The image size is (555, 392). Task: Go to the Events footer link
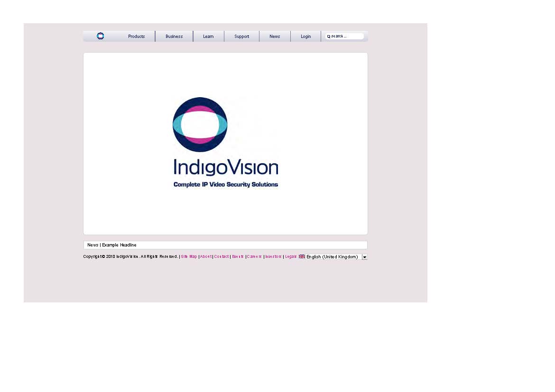click(x=238, y=256)
